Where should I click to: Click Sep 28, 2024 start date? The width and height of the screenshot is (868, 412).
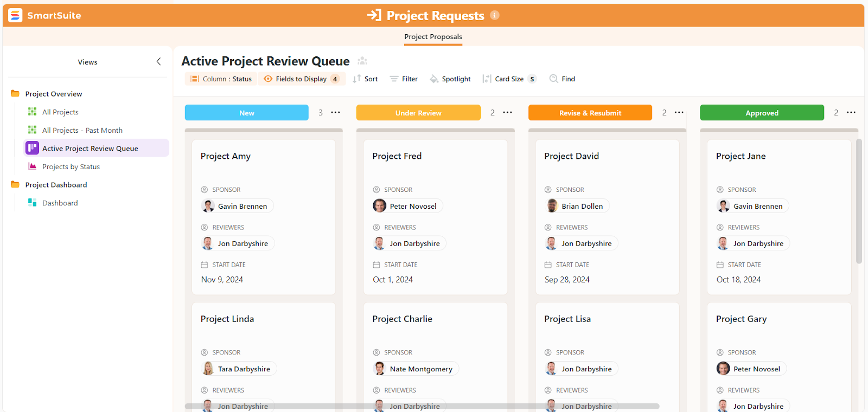click(567, 280)
